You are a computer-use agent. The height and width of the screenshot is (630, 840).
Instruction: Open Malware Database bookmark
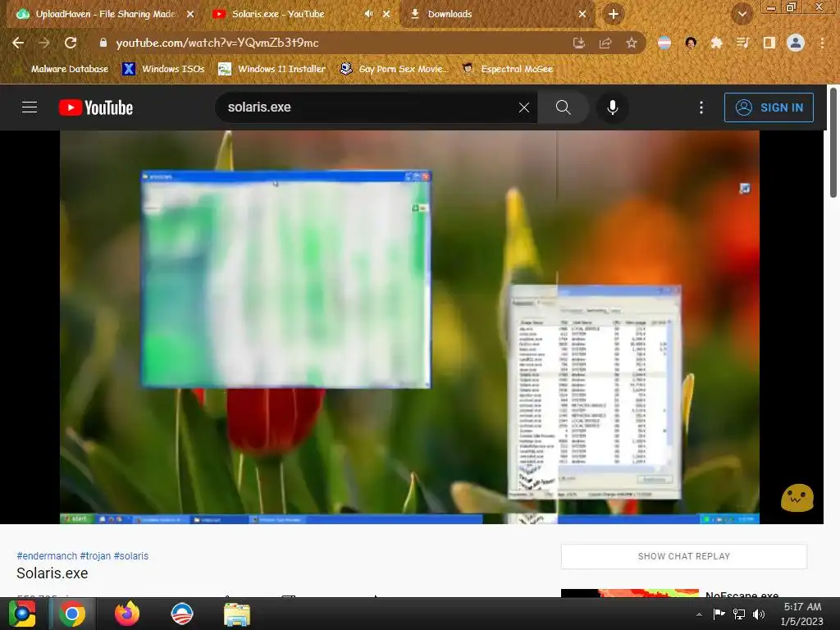point(62,69)
